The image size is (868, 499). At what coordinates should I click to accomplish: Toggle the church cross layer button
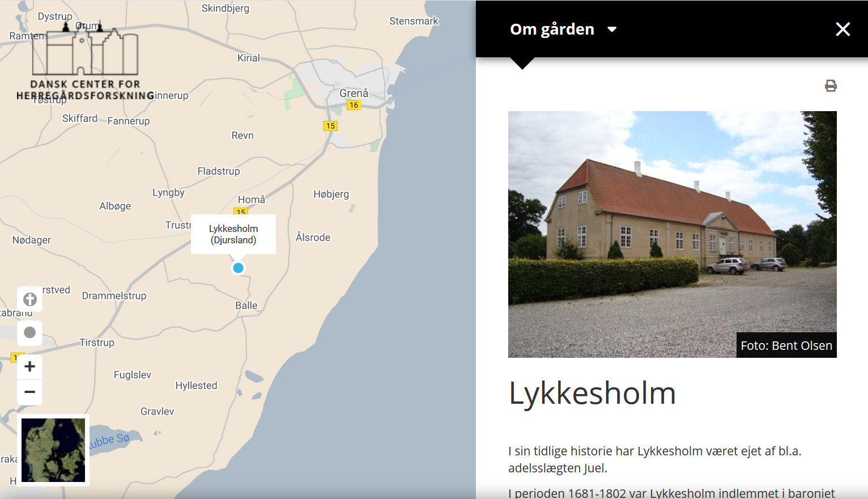click(x=30, y=299)
